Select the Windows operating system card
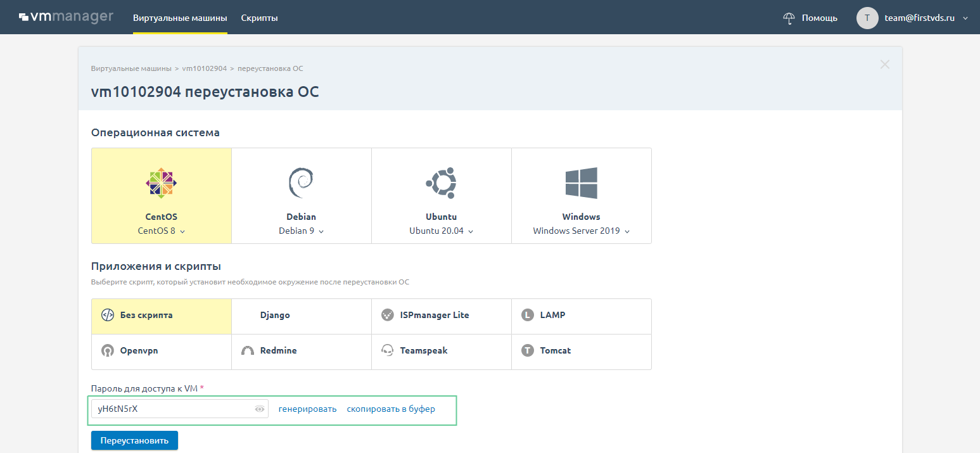Viewport: 980px width, 453px height. coord(582,196)
